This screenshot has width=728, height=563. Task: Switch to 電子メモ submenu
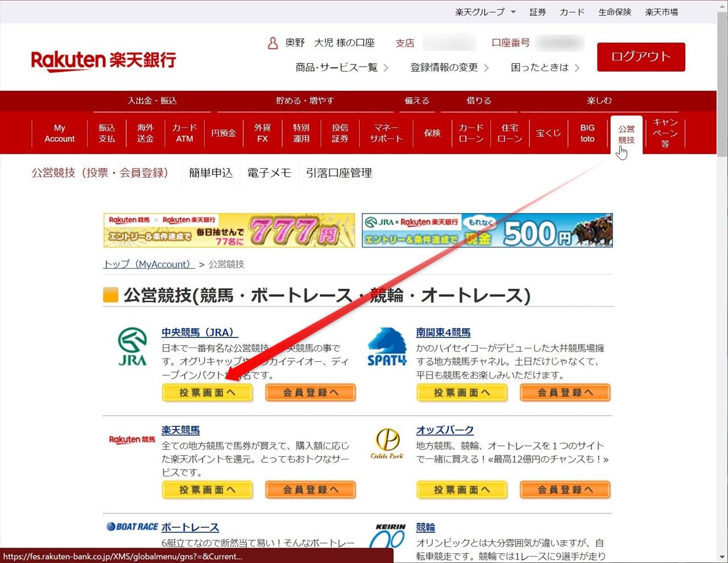click(x=269, y=173)
